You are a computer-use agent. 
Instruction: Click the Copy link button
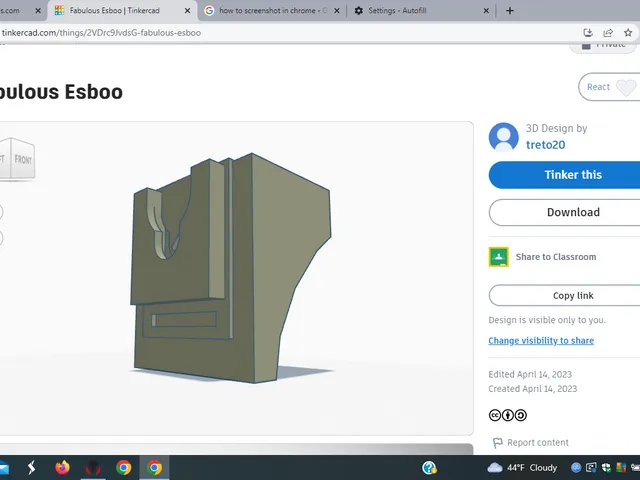pos(564,296)
